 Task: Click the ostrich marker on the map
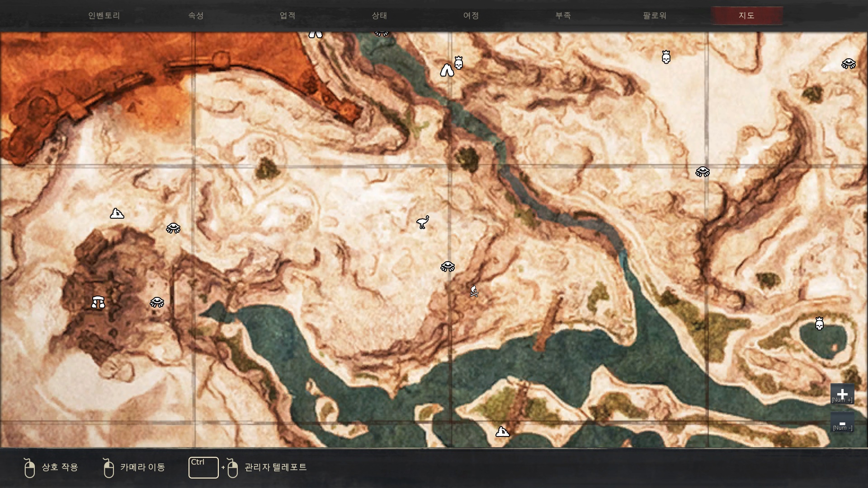tap(423, 222)
